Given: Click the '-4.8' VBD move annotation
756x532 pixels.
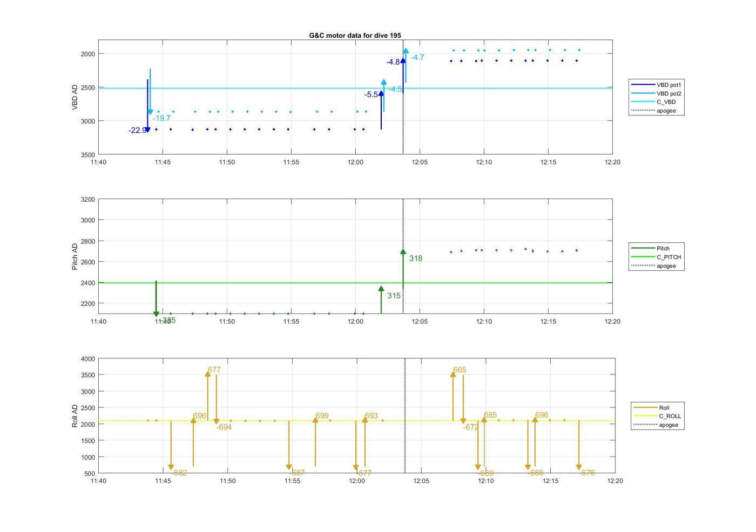Looking at the screenshot, I should 393,62.
